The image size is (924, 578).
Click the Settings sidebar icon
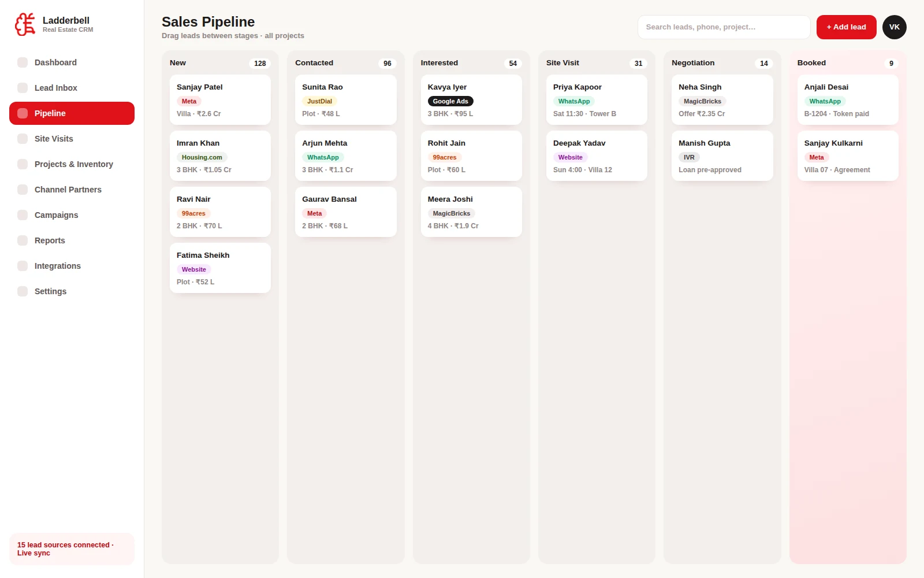pyautogui.click(x=23, y=291)
